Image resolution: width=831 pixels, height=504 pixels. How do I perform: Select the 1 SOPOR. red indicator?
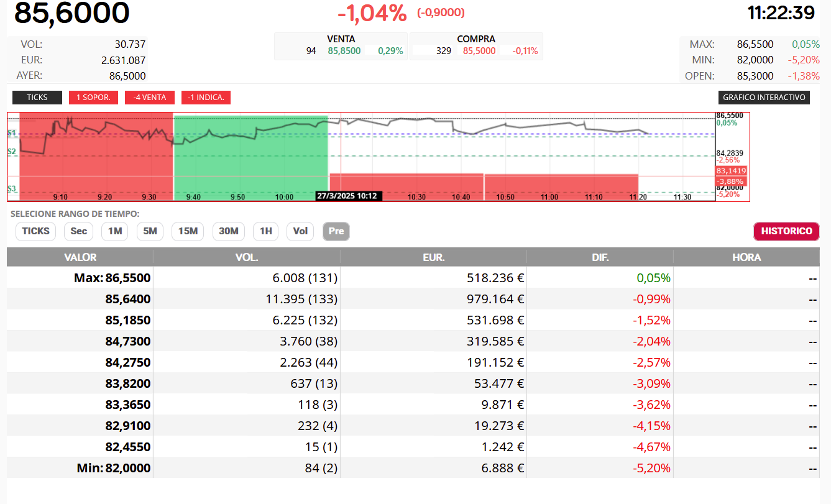pos(93,98)
